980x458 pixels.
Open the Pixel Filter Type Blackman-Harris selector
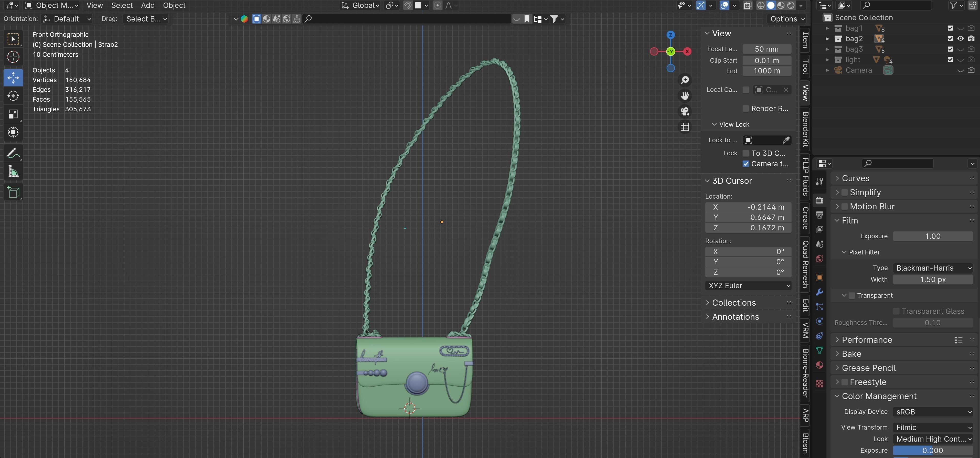pyautogui.click(x=932, y=268)
